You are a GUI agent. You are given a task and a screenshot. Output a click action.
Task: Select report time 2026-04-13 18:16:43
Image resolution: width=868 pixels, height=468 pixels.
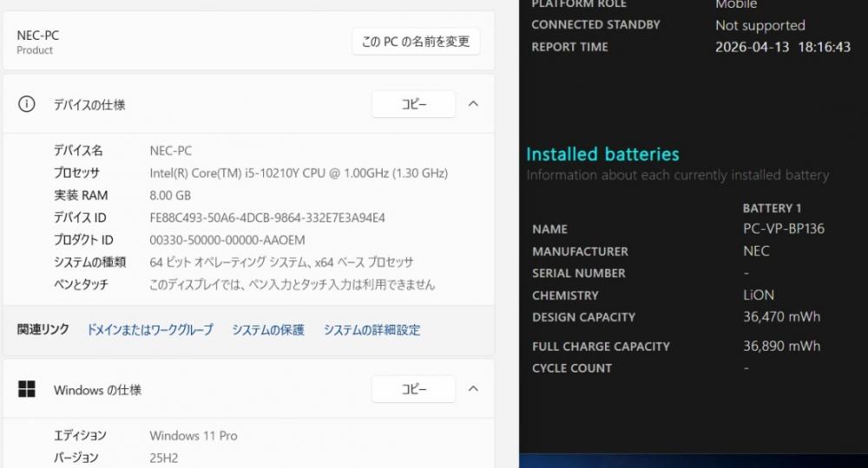tap(783, 47)
